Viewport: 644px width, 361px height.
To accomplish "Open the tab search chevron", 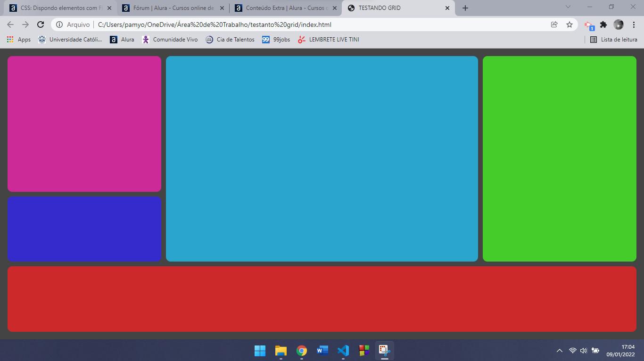I will (568, 7).
